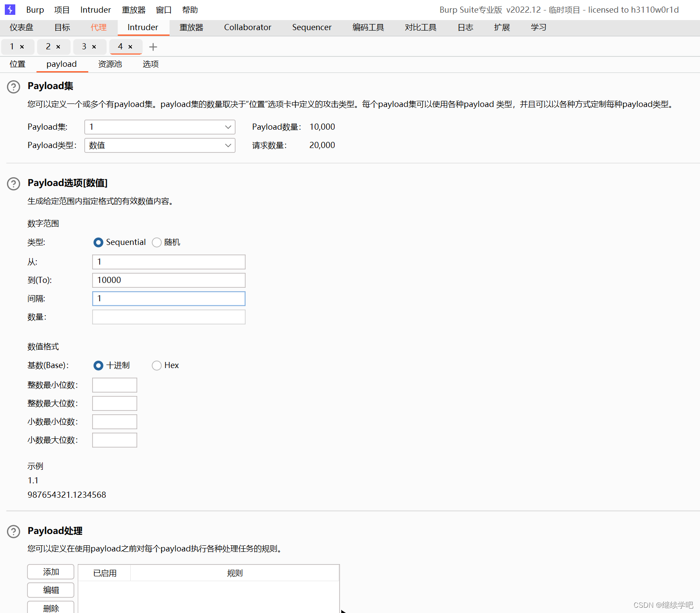Close Intruder attack tab 4
Viewport: 700px width, 613px height.
pos(130,47)
